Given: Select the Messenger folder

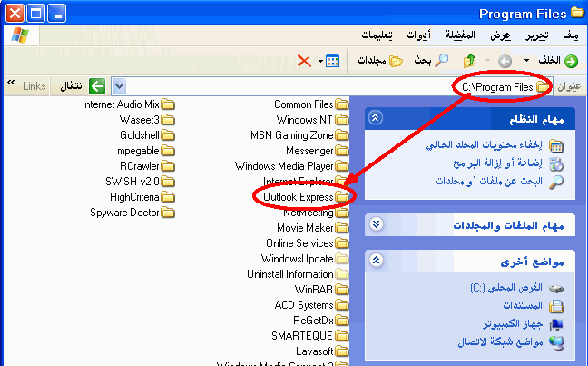Looking at the screenshot, I should [317, 151].
